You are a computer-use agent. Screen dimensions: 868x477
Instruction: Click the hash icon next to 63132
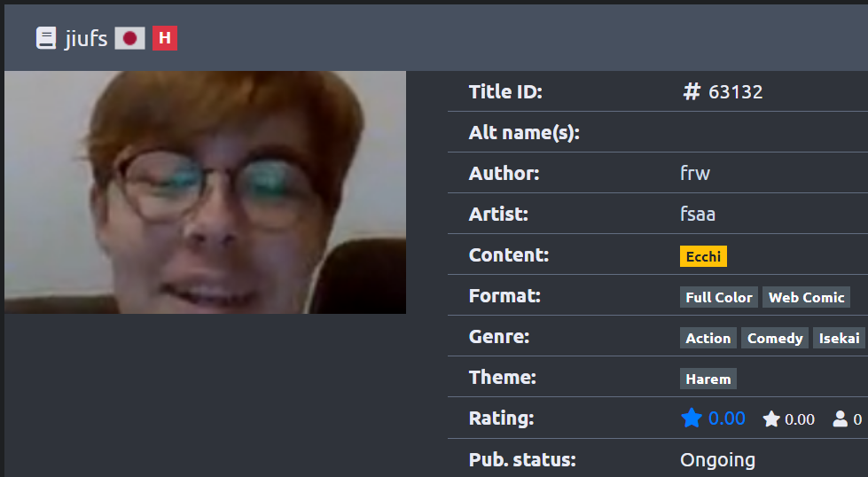692,91
